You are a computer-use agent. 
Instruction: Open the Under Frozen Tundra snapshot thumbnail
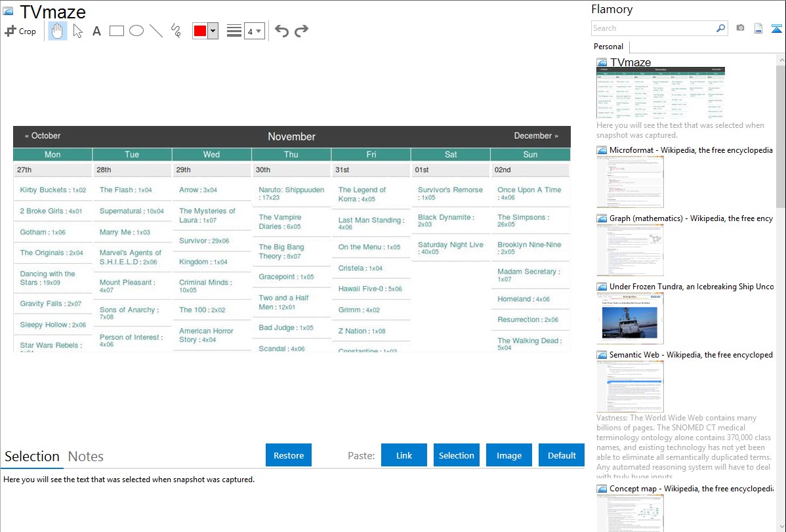pyautogui.click(x=630, y=318)
